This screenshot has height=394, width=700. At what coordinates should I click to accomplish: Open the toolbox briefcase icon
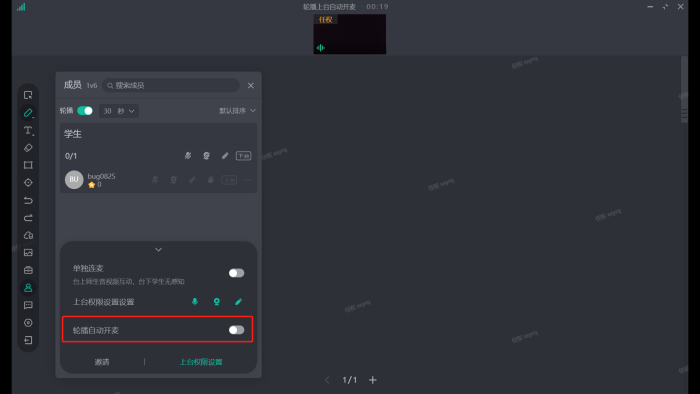(x=28, y=270)
